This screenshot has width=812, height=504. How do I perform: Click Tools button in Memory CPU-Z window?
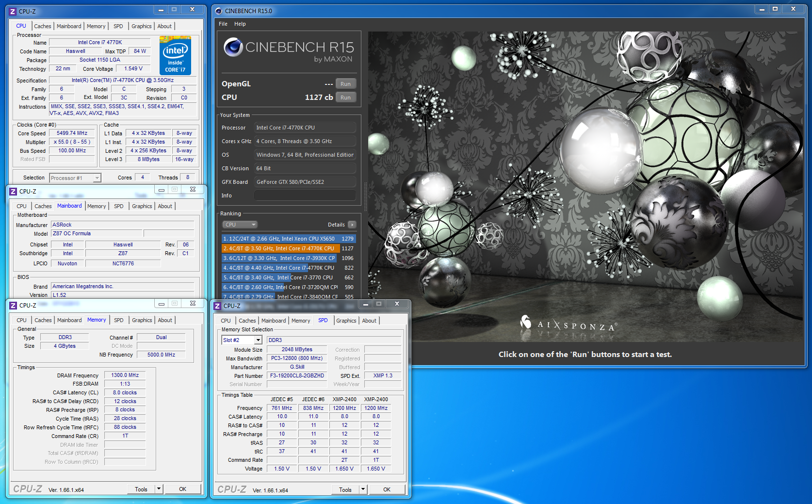point(141,489)
